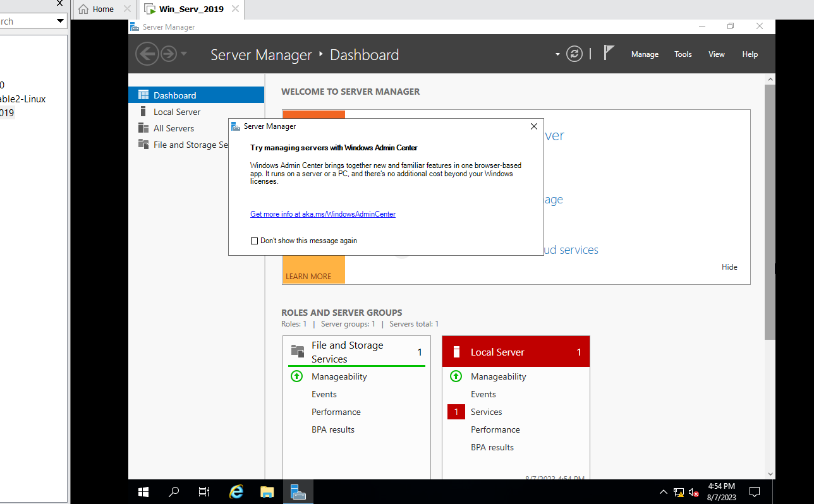The height and width of the screenshot is (504, 814).
Task: Open the Manage menu
Action: [x=645, y=54]
